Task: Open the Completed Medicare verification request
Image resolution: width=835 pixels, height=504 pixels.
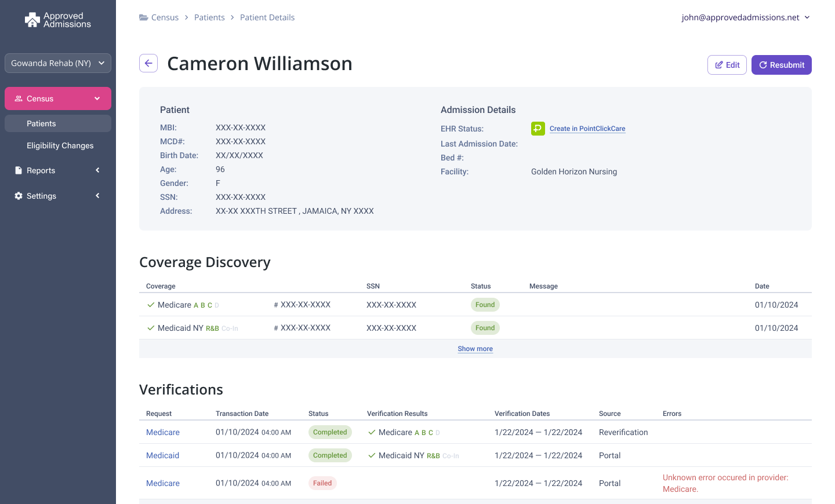Action: [x=163, y=432]
